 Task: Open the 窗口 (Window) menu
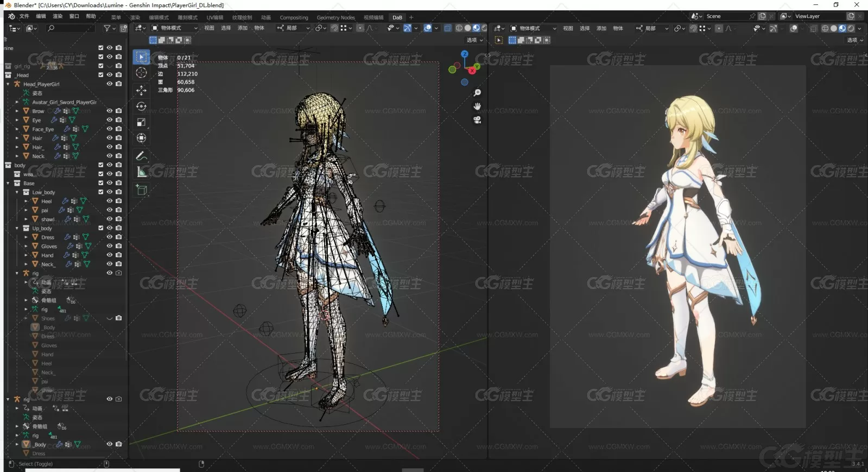tap(74, 16)
